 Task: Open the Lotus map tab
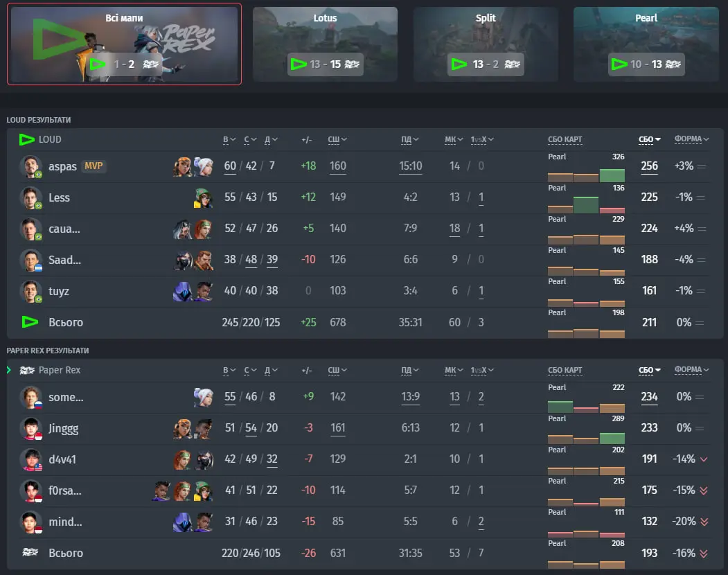pyautogui.click(x=325, y=44)
